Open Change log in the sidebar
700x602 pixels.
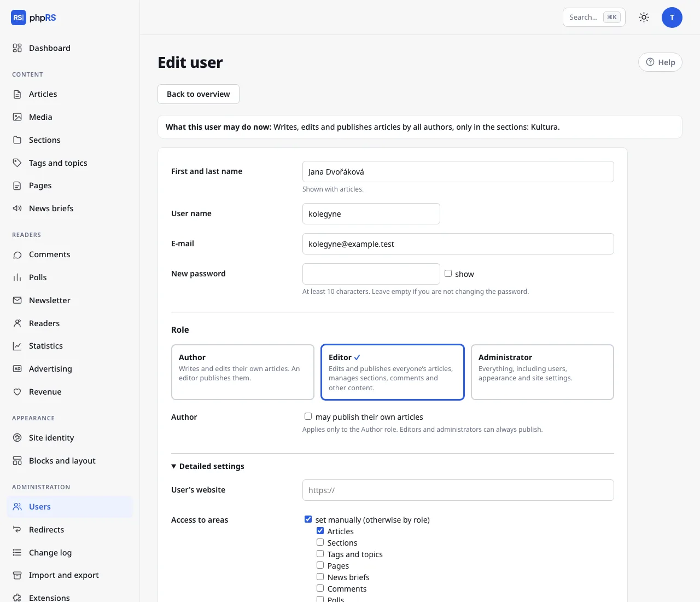pyautogui.click(x=70, y=553)
